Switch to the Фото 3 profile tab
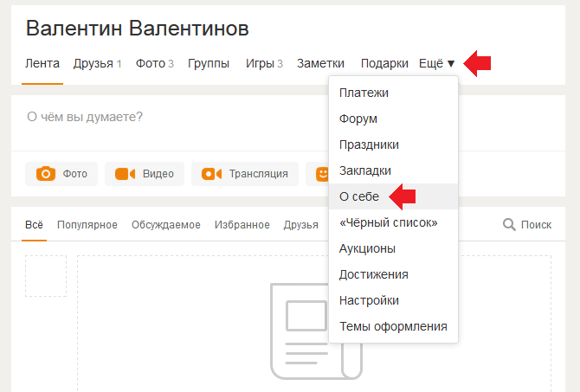Screen dimensions: 580x392 pyautogui.click(x=155, y=64)
